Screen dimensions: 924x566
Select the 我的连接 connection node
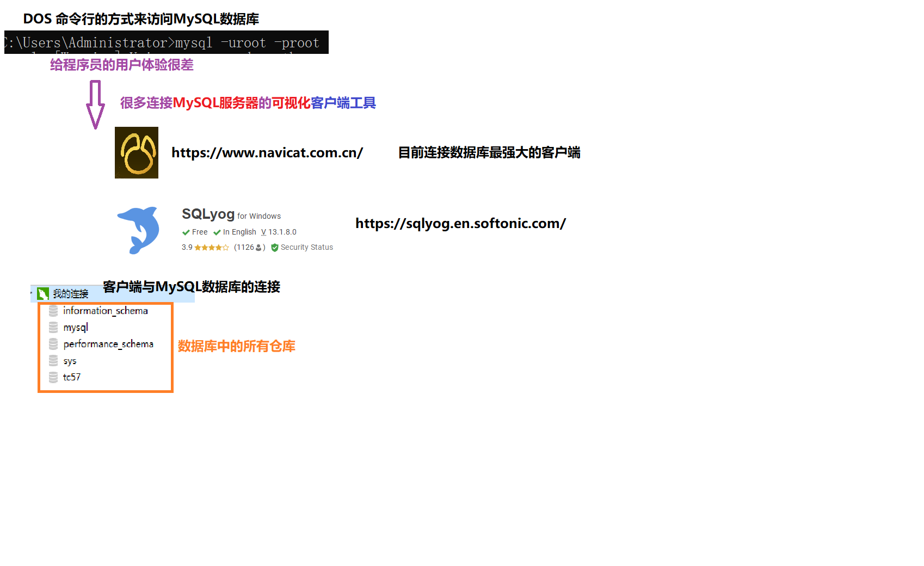pyautogui.click(x=113, y=294)
